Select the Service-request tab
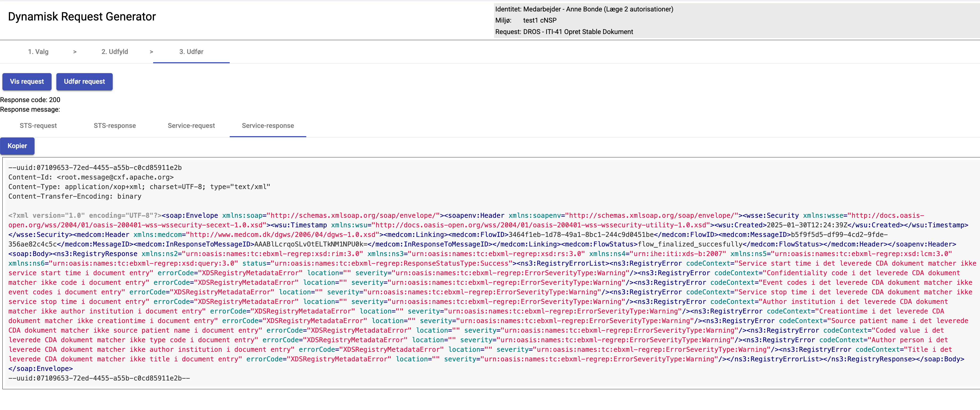The height and width of the screenshot is (410, 980). 191,126
